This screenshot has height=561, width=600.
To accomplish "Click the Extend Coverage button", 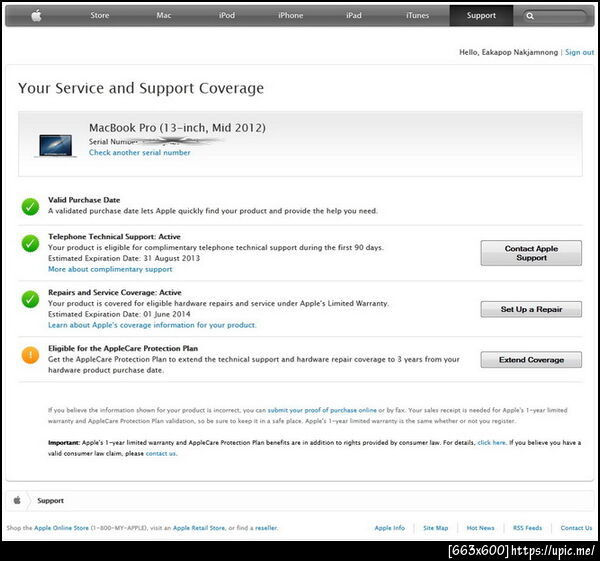I will [x=531, y=360].
